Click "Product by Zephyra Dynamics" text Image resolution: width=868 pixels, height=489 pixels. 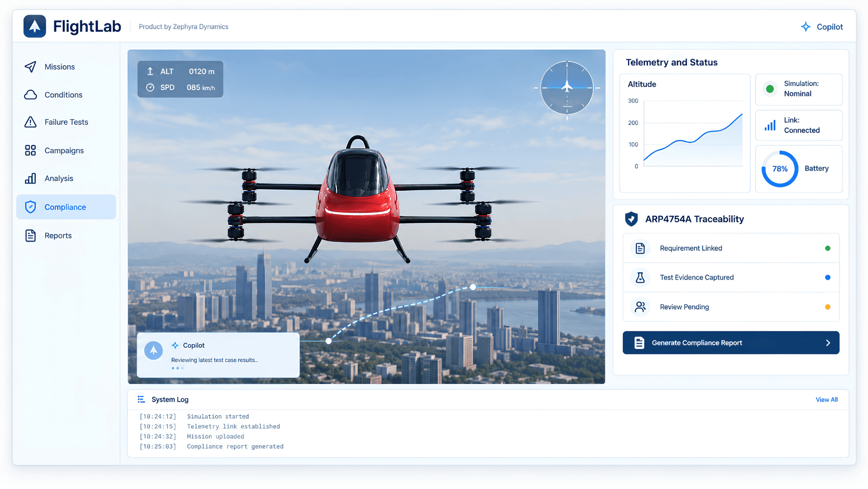pyautogui.click(x=183, y=27)
